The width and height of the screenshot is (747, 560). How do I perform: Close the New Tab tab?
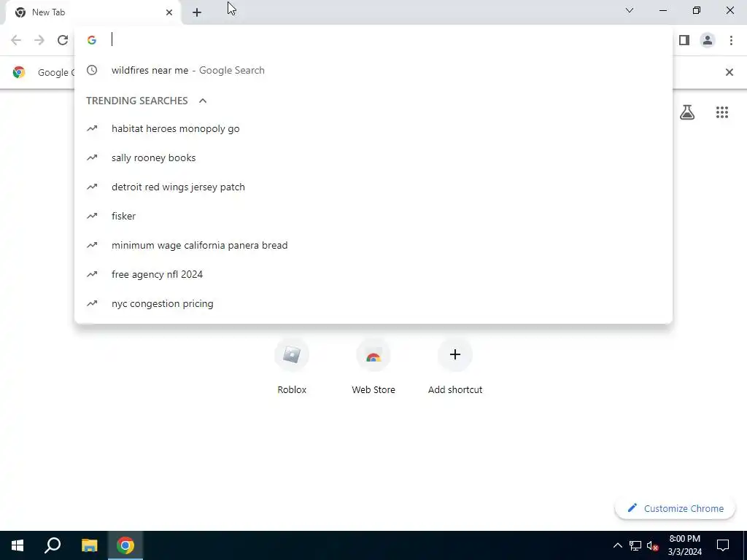point(169,12)
